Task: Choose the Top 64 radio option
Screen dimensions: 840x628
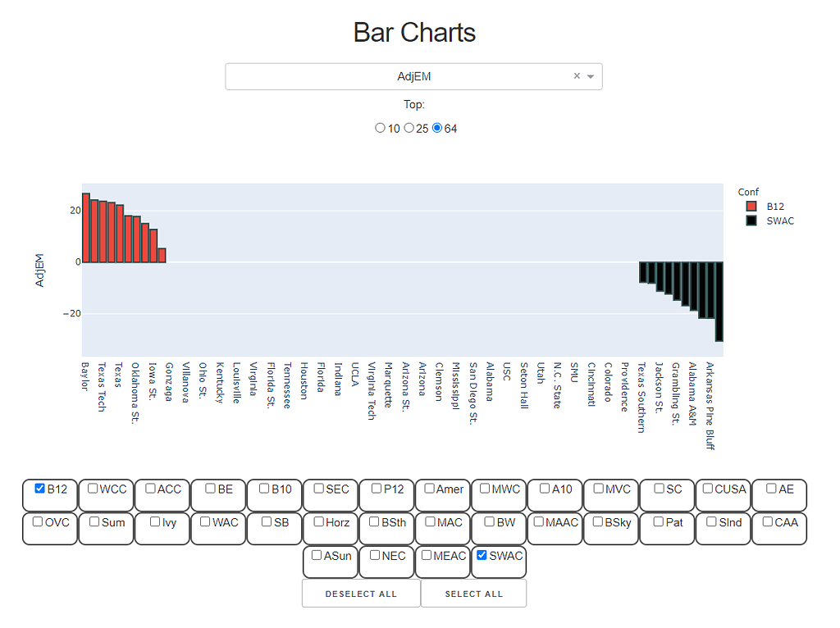Action: (x=436, y=128)
